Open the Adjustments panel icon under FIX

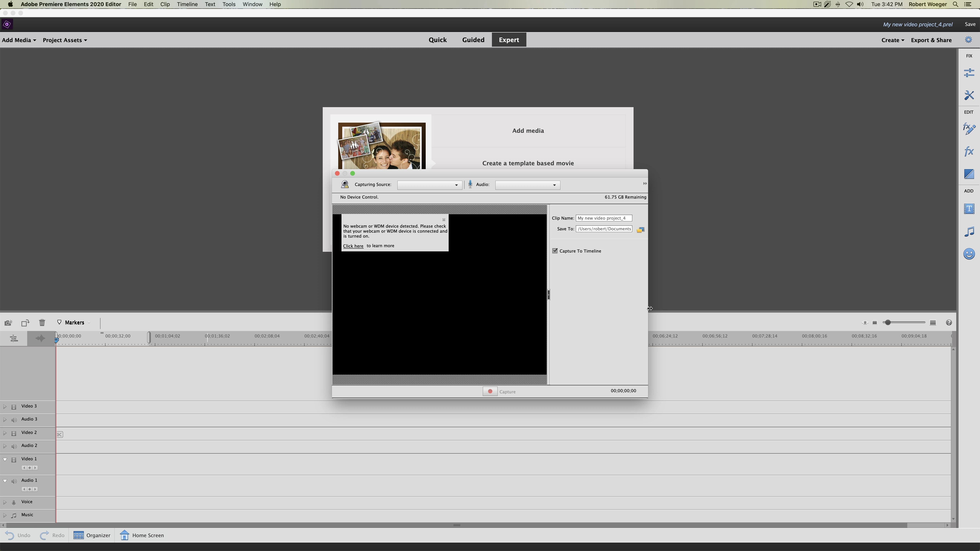click(x=969, y=73)
